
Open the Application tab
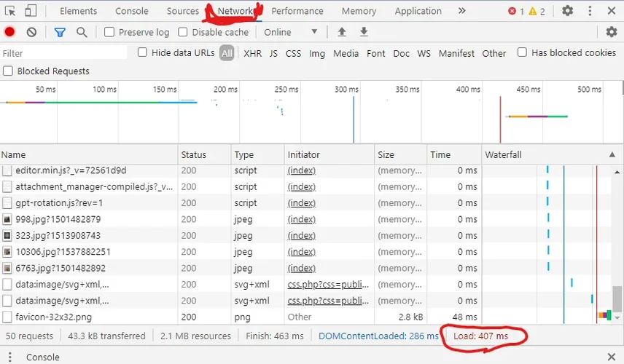[x=418, y=11]
